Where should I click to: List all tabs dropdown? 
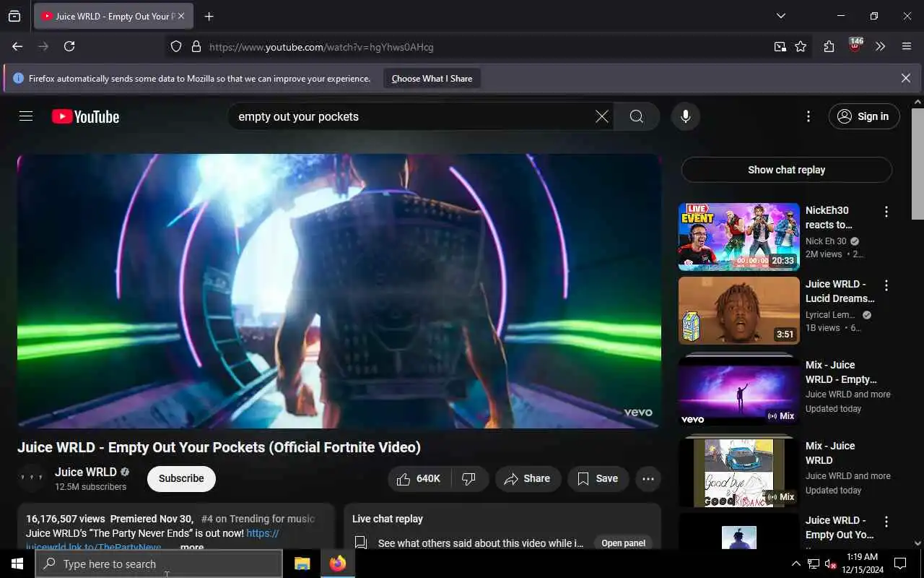coord(781,16)
